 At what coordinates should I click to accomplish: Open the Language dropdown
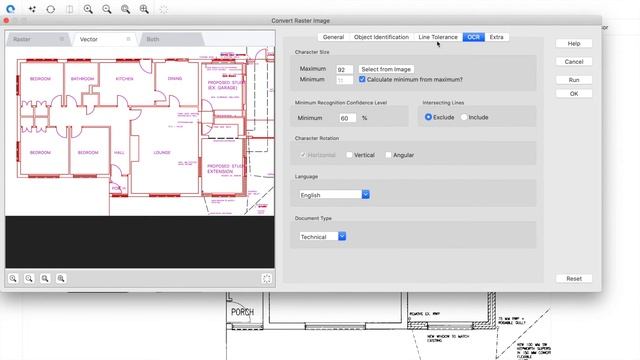334,195
